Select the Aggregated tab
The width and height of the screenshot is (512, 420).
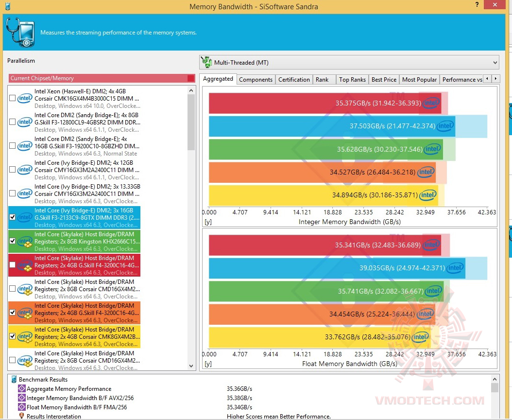(x=218, y=79)
